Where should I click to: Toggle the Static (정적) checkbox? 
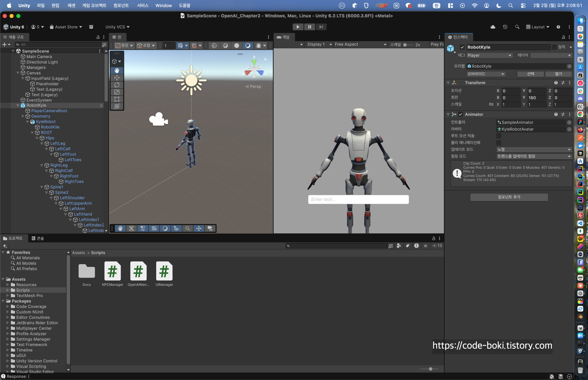coord(554,47)
